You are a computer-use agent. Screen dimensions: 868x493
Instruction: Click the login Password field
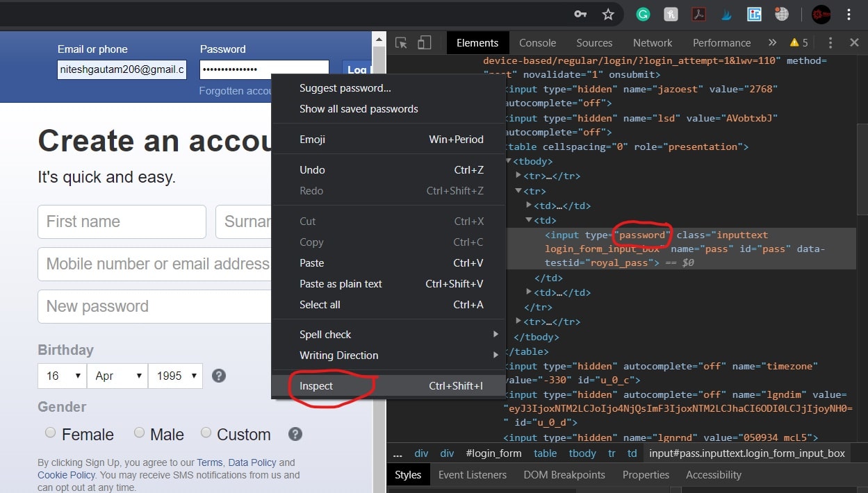click(264, 69)
